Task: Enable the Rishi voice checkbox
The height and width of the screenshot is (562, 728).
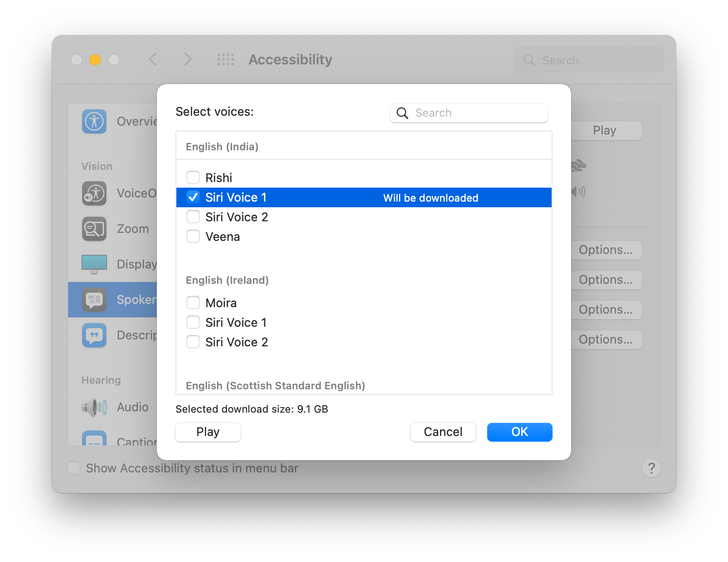Action: pyautogui.click(x=193, y=178)
